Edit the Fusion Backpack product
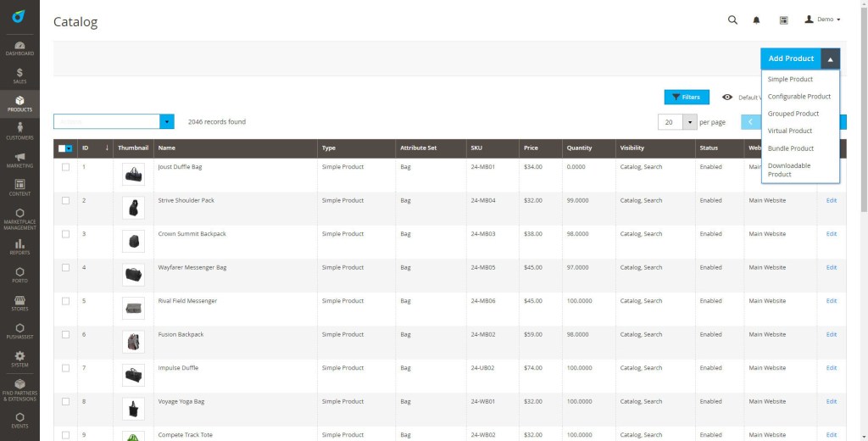 point(831,335)
